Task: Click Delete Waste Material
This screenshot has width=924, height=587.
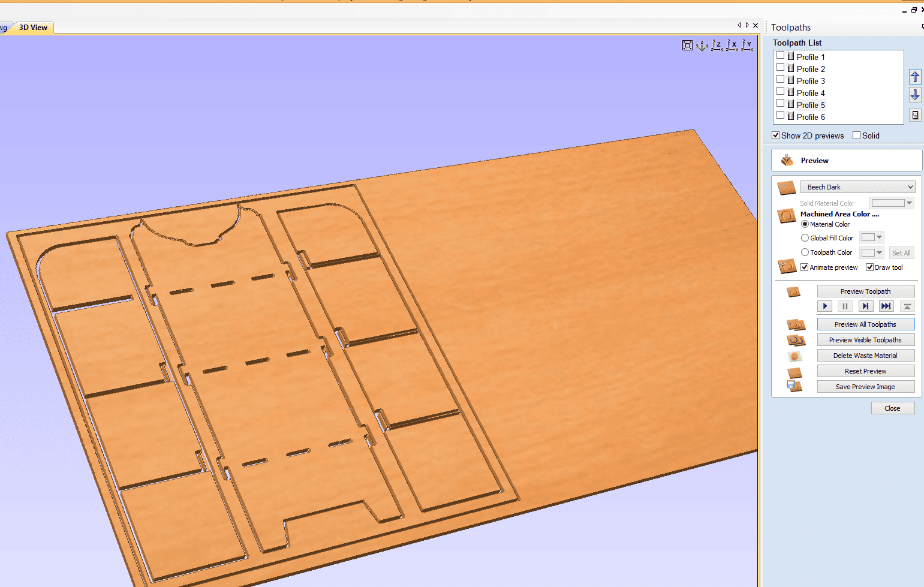Action: [866, 356]
